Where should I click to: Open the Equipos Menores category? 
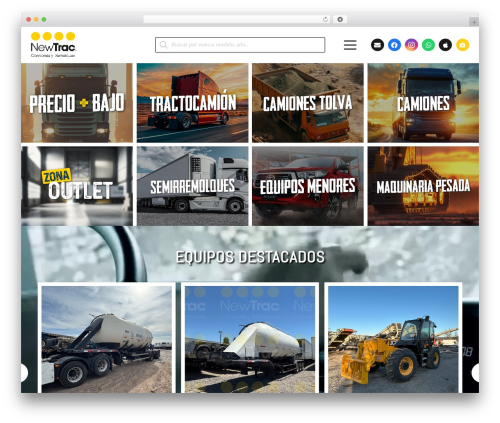point(308,186)
